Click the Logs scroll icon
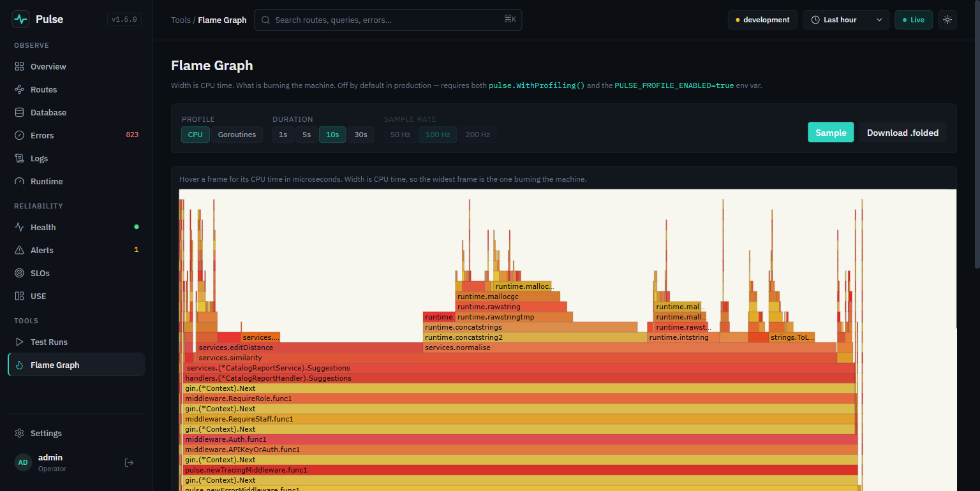 19,158
